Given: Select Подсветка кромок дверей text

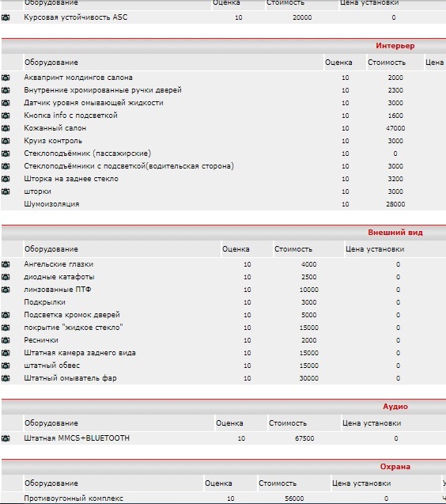Looking at the screenshot, I should click(x=72, y=315).
